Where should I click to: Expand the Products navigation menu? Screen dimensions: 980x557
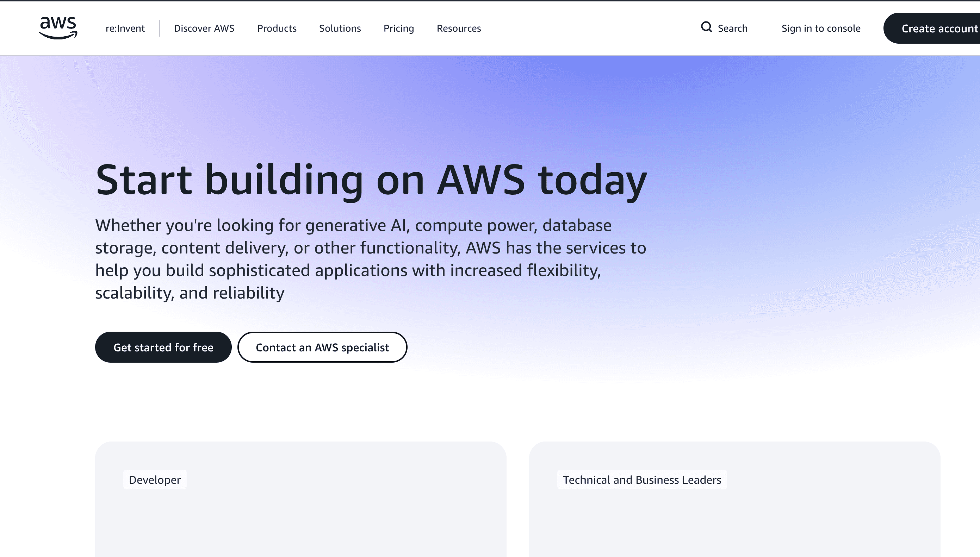click(x=277, y=28)
